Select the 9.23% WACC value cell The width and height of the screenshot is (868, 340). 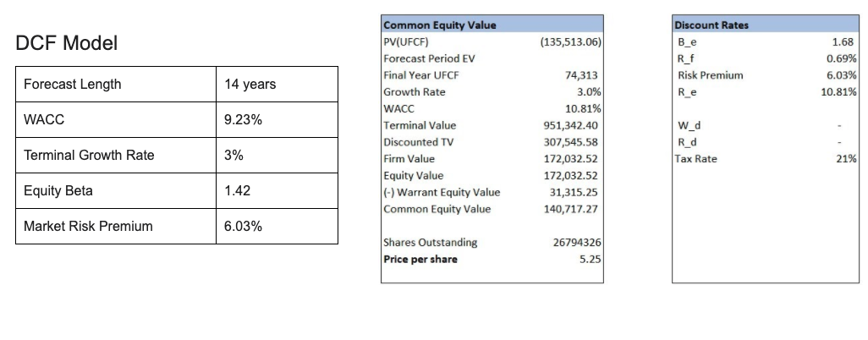277,119
